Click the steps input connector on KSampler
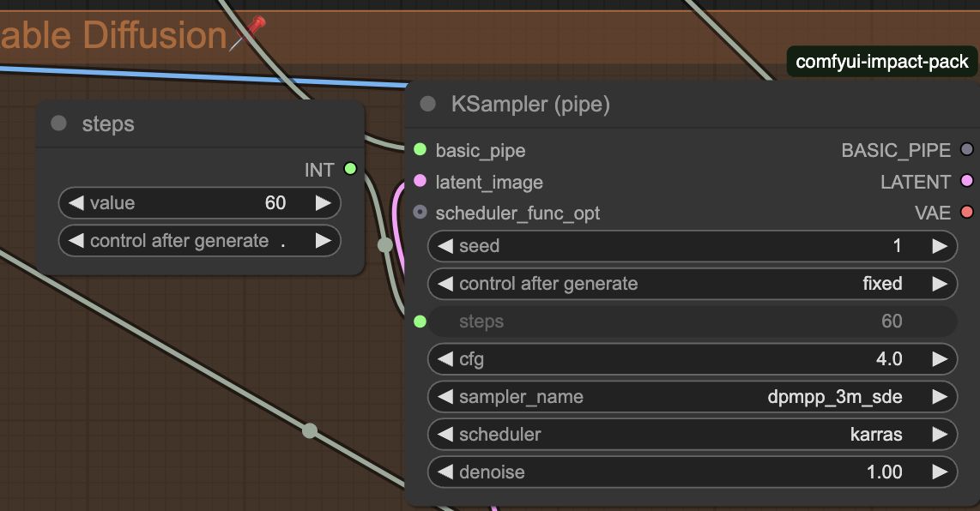Screen dimensions: 980x511 (420, 322)
